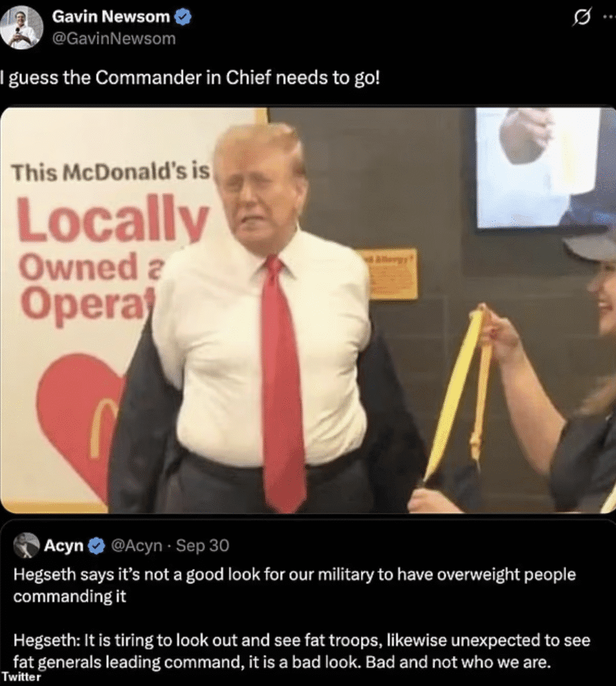Open the McDonald's photo attachment
This screenshot has width=616, height=686.
pyautogui.click(x=308, y=310)
